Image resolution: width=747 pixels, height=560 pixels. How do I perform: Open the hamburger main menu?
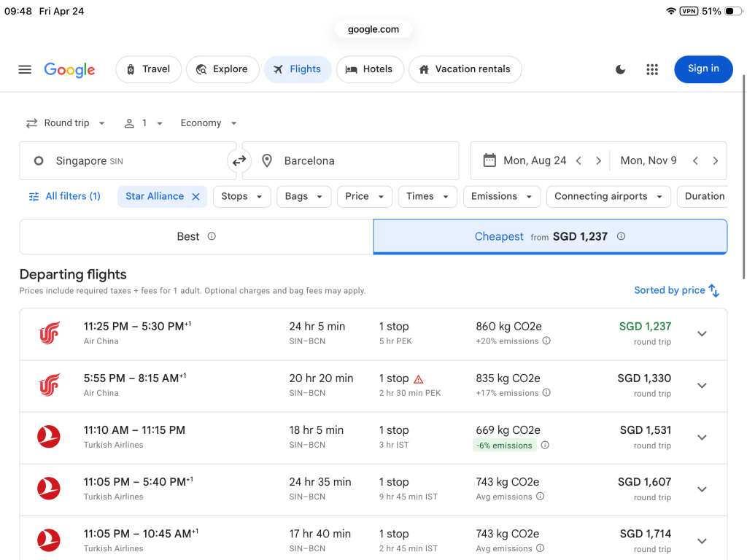click(25, 69)
